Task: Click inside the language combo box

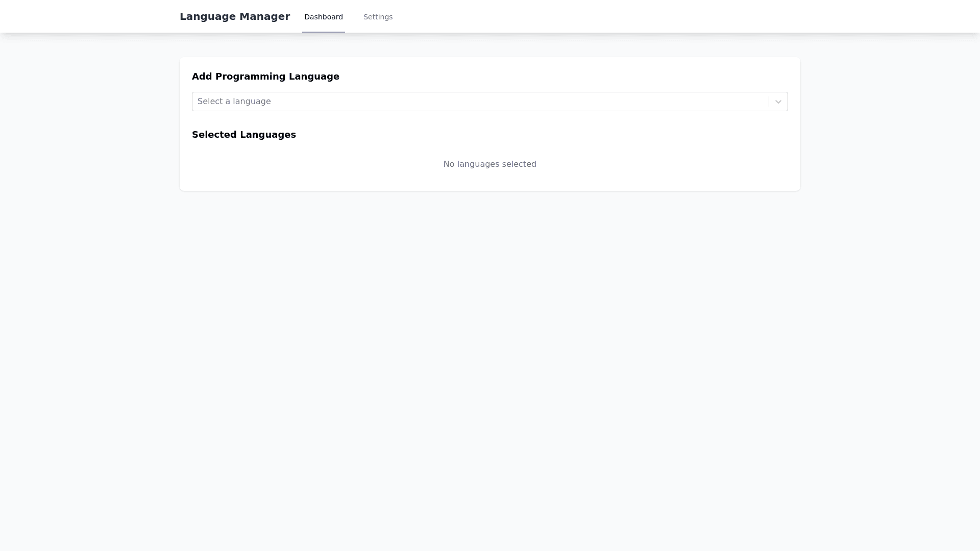Action: [x=510, y=102]
